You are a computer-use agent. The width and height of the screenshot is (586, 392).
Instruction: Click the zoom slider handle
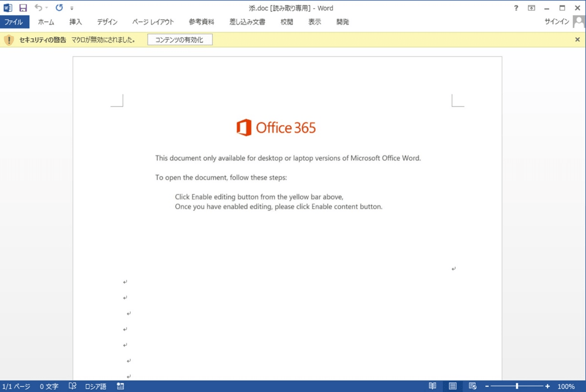517,386
